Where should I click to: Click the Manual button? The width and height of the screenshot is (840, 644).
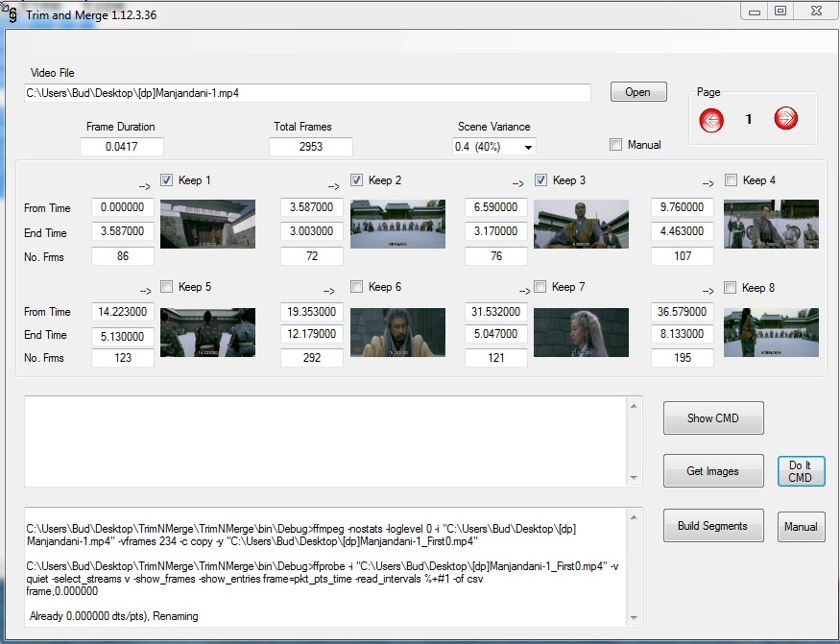click(801, 527)
